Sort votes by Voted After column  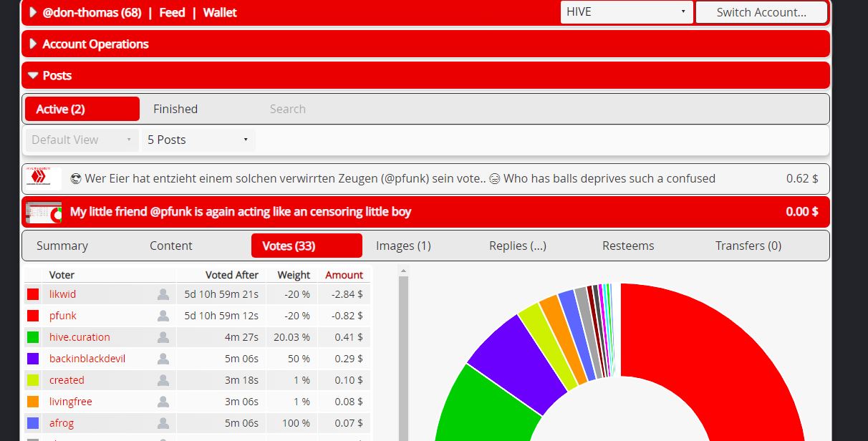(231, 275)
